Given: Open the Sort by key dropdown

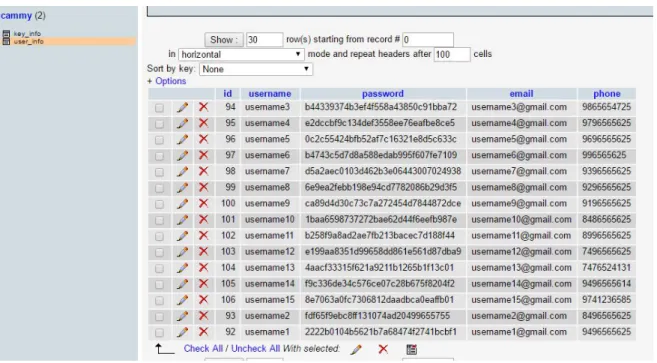Looking at the screenshot, I should click(256, 69).
